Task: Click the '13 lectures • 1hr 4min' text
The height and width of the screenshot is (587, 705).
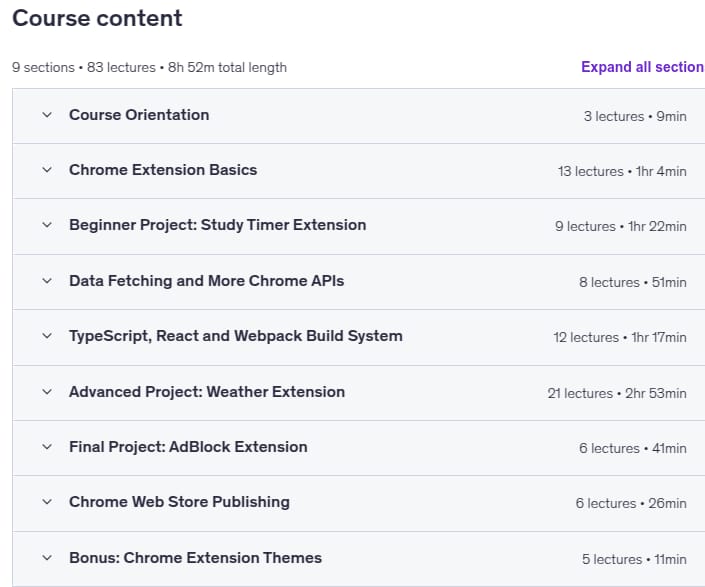Action: pyautogui.click(x=622, y=171)
